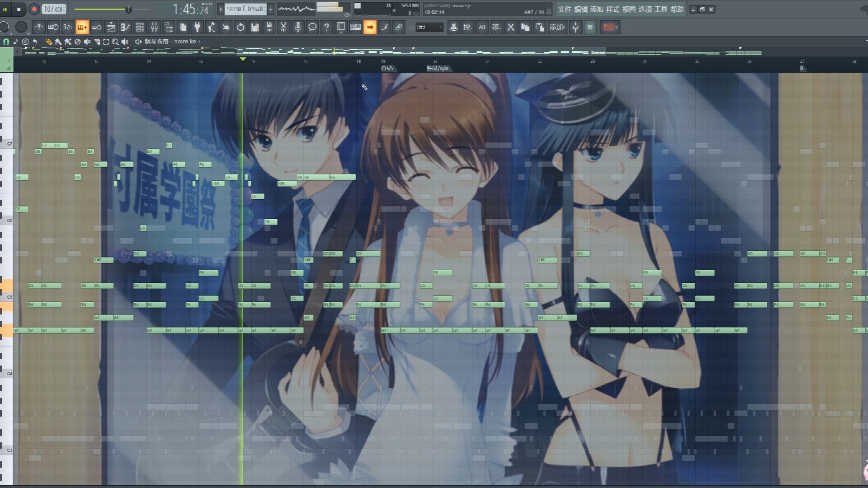Toggle the typing keyboard to piano icon
This screenshot has height=488, width=868.
coord(355,28)
